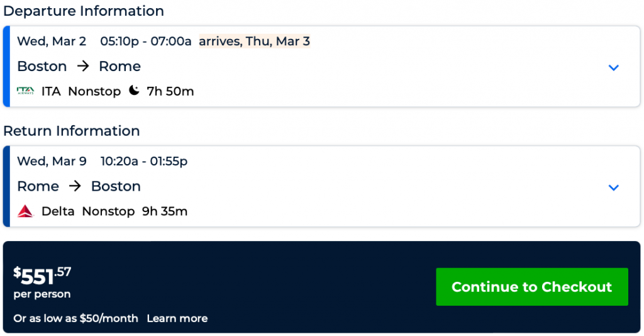Click the 9h 35m flight duration
This screenshot has width=644, height=336.
(165, 211)
